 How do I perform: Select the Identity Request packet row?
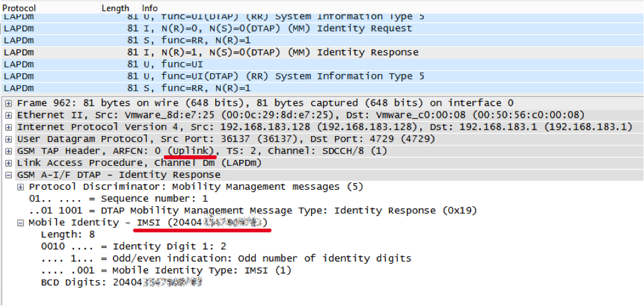[264, 28]
